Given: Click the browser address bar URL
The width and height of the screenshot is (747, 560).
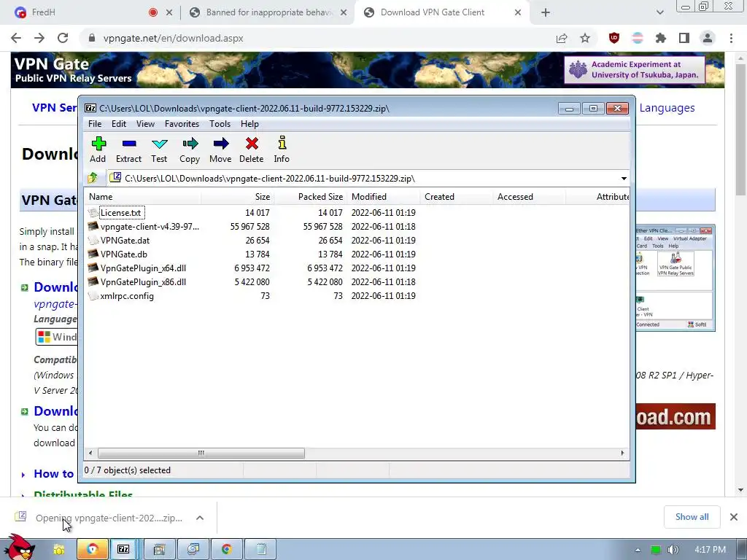Looking at the screenshot, I should click(x=173, y=38).
